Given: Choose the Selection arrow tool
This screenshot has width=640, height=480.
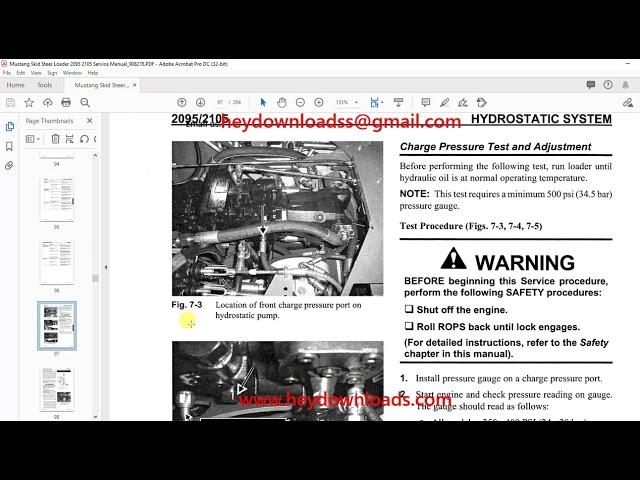Looking at the screenshot, I should tap(263, 102).
